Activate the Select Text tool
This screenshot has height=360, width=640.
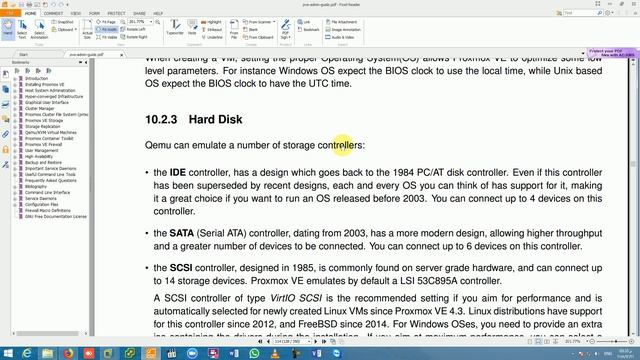(22, 29)
